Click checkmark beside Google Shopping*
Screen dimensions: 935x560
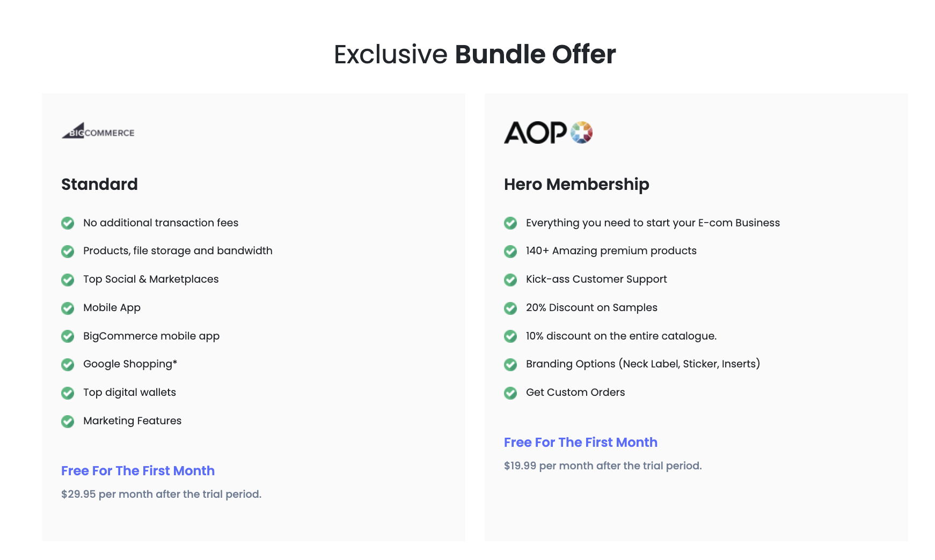68,365
